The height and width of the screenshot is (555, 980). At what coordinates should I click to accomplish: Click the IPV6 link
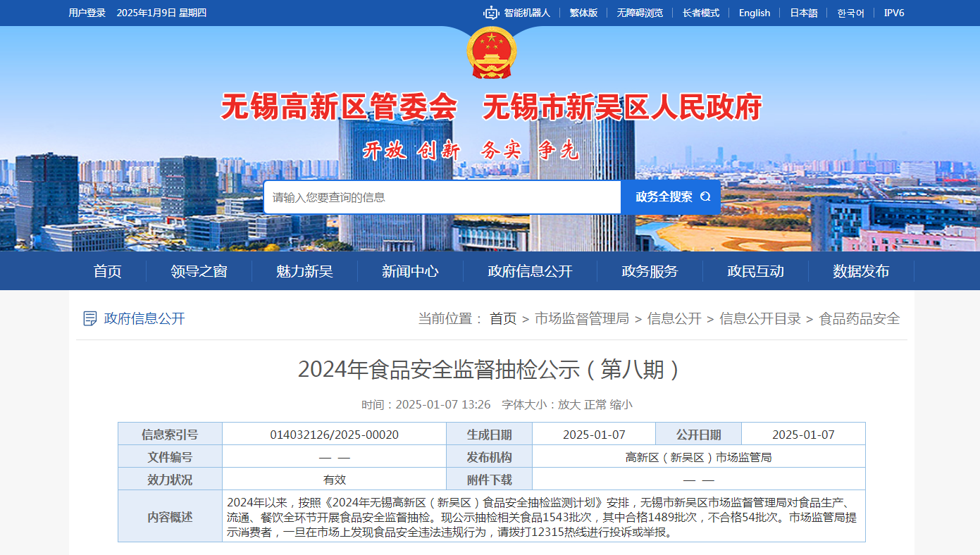894,13
